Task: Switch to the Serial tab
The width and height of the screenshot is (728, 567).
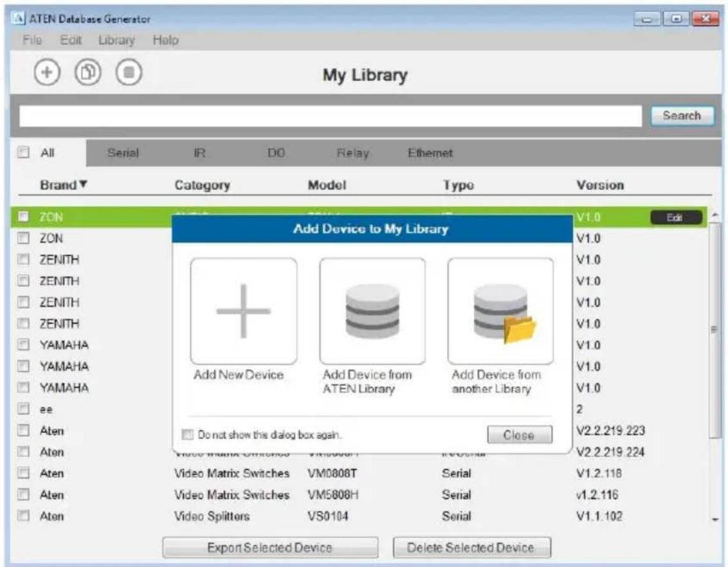Action: pos(123,153)
